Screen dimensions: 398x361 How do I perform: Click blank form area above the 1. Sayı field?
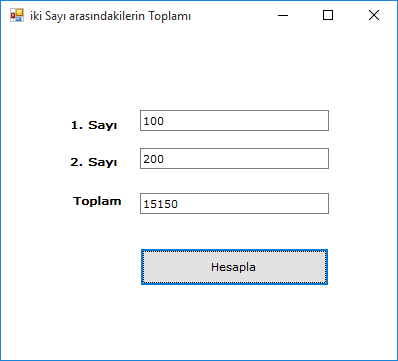[x=199, y=70]
